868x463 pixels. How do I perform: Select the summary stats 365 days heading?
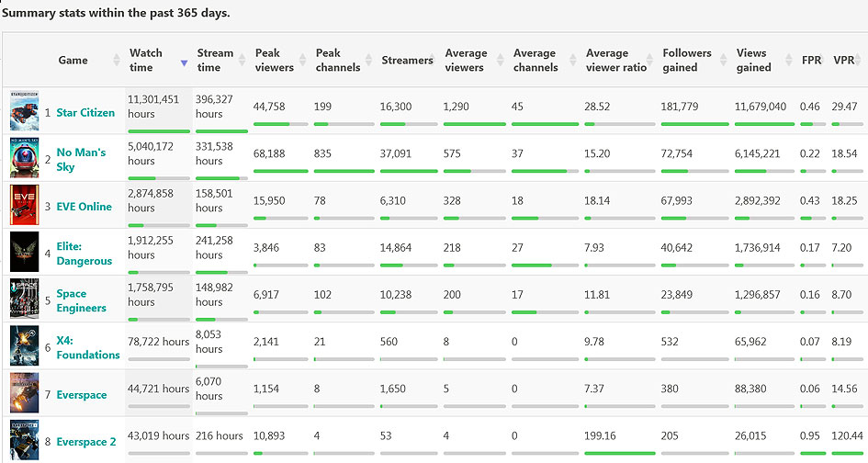click(116, 13)
